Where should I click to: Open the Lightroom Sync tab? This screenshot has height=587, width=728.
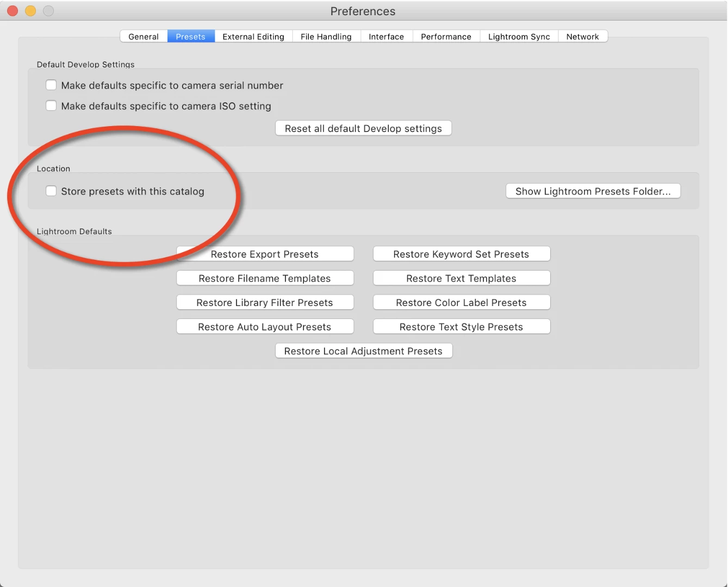pos(519,36)
